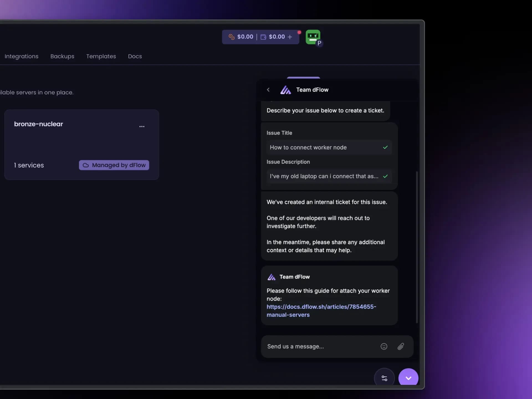Click the paperclip attachment icon

pos(401,346)
